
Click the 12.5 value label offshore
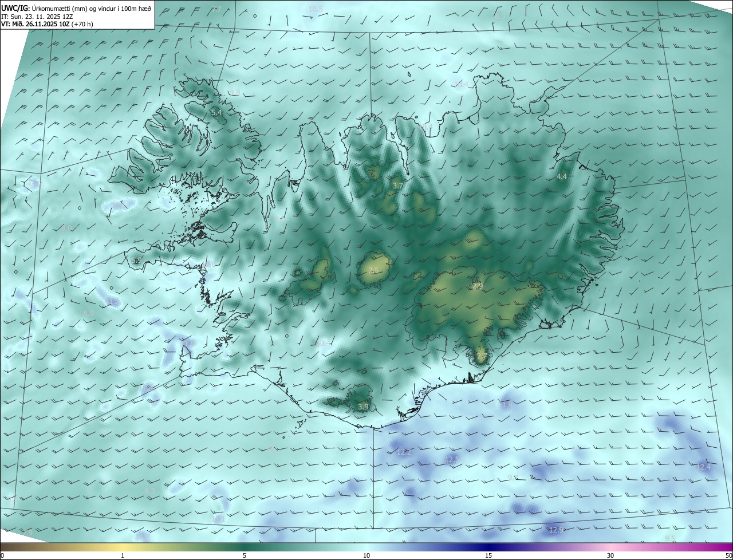tap(452, 459)
